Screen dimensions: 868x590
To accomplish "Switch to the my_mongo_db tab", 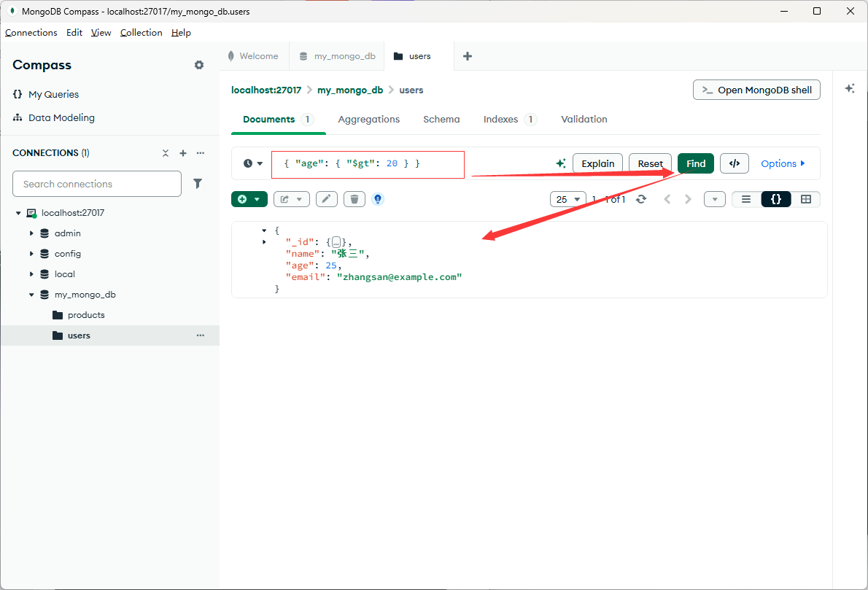I will (x=337, y=56).
